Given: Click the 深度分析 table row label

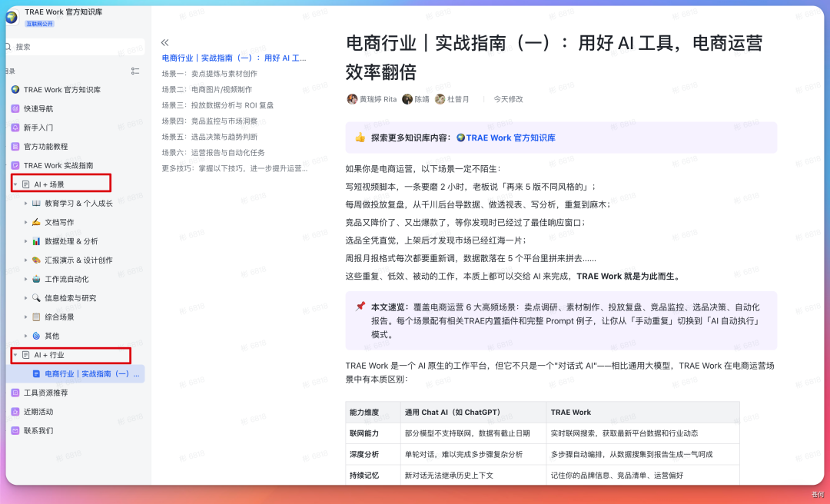Looking at the screenshot, I should (x=364, y=454).
